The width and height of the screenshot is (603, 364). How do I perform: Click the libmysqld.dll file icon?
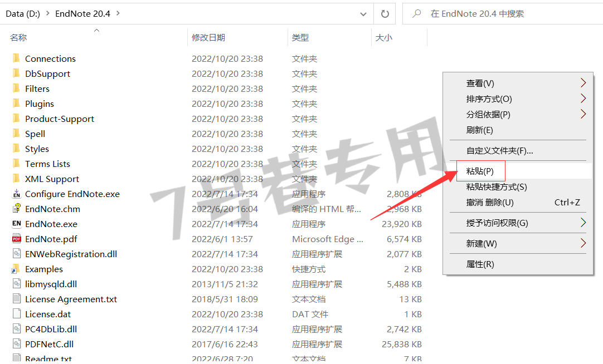point(17,284)
